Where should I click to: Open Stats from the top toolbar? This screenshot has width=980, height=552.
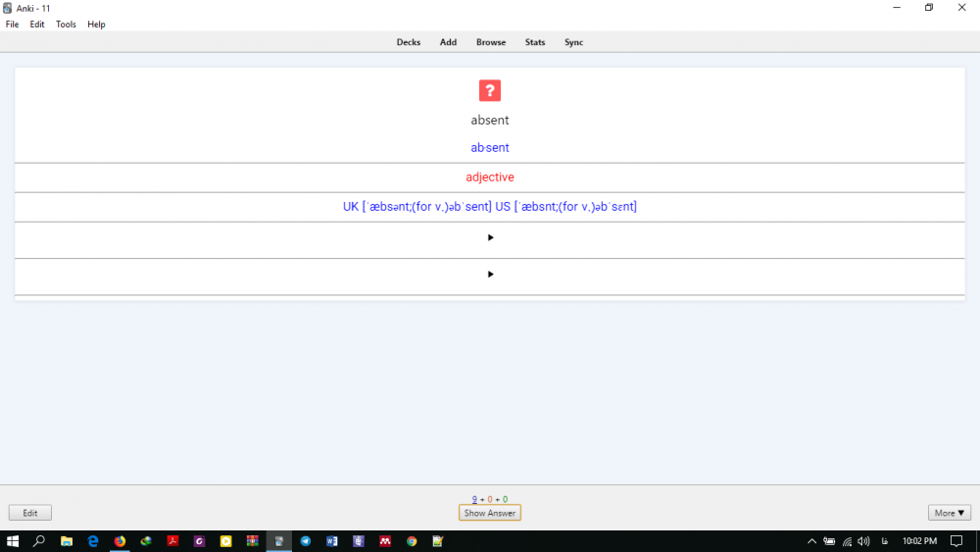coord(535,42)
